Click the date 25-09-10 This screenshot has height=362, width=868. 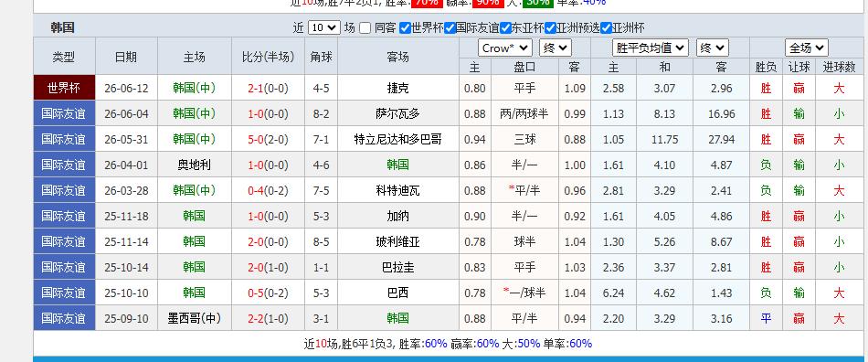pyautogui.click(x=126, y=318)
